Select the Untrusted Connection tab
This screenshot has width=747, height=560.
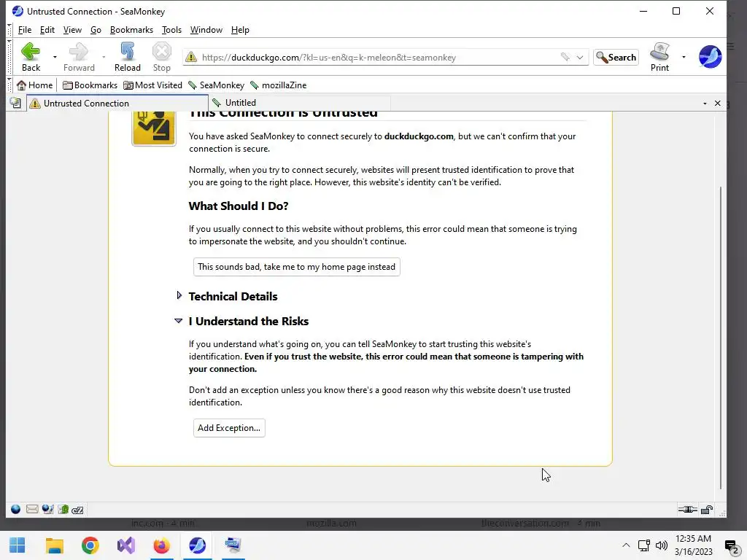tap(117, 103)
